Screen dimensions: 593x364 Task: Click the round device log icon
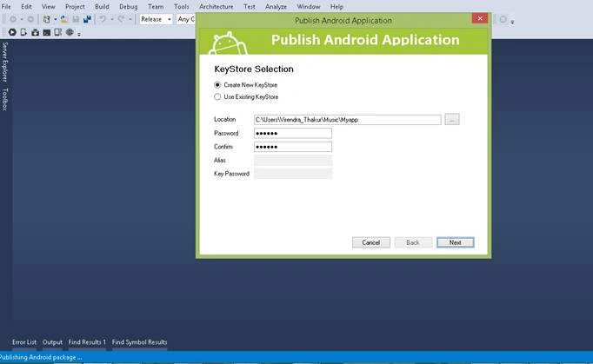click(x=70, y=32)
